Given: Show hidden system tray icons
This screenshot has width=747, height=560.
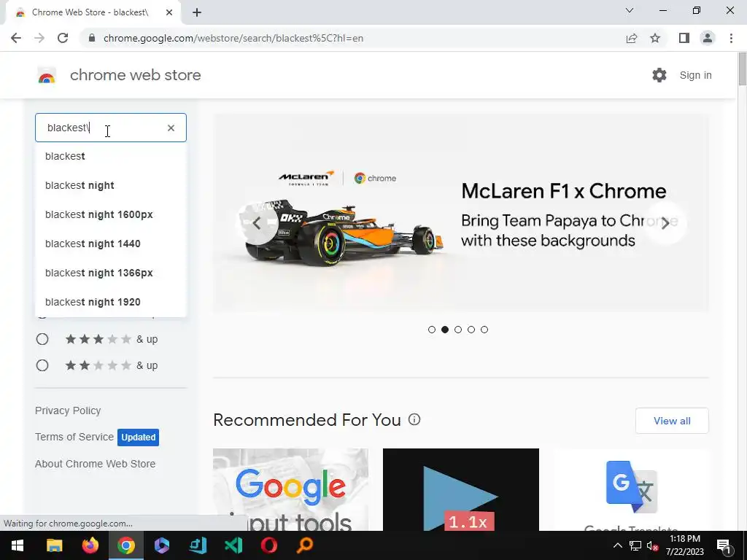Looking at the screenshot, I should tap(617, 545).
